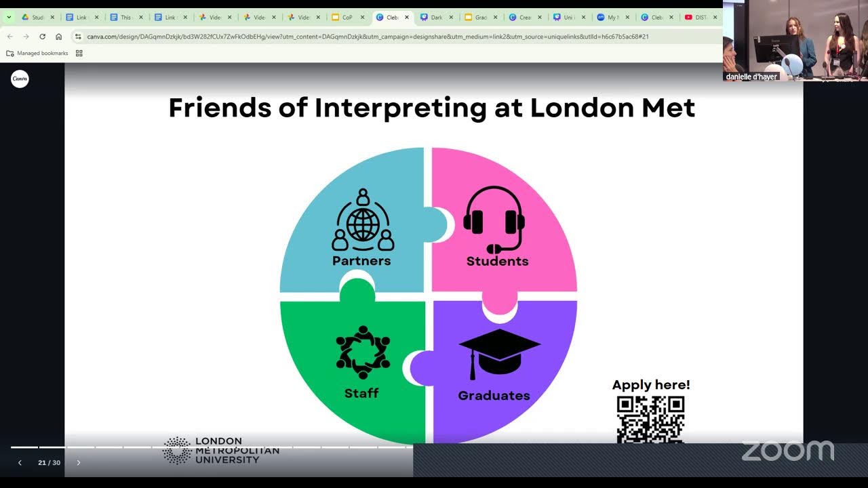868x488 pixels.
Task: Focus the canva.com address bar
Action: pyautogui.click(x=368, y=37)
